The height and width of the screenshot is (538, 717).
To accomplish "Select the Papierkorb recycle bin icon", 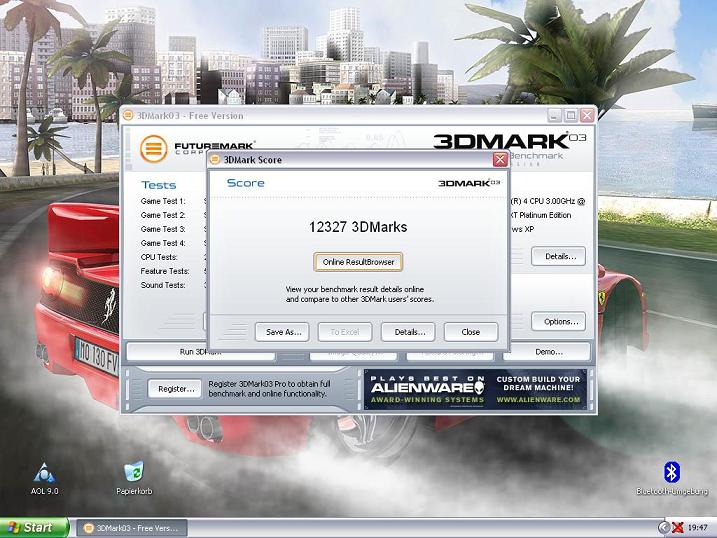I will 134,479.
